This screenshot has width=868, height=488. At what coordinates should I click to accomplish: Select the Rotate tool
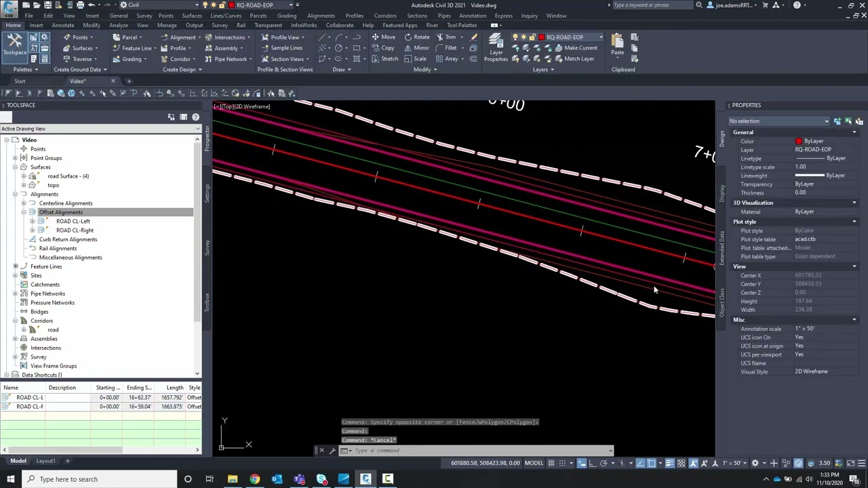click(416, 37)
